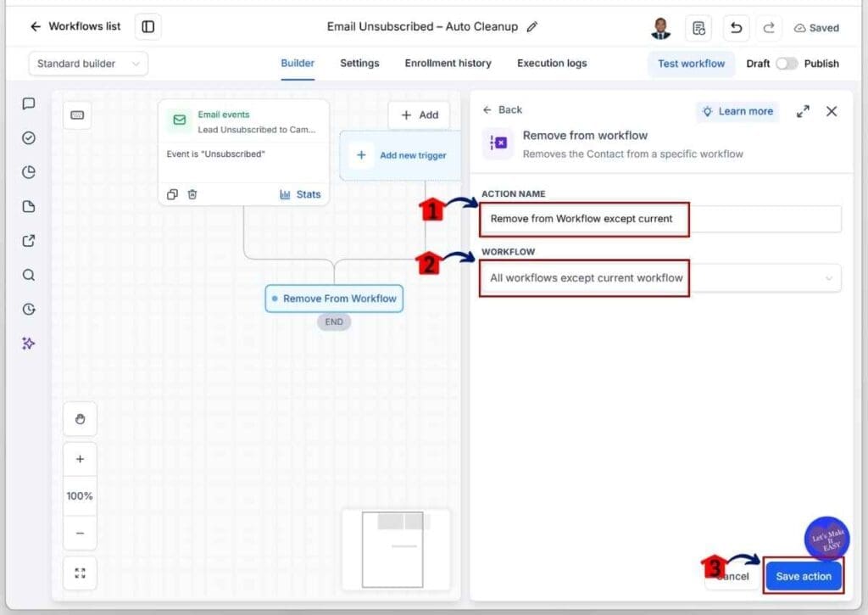Switch to the Builder tab
This screenshot has height=615, width=868.
pyautogui.click(x=298, y=63)
